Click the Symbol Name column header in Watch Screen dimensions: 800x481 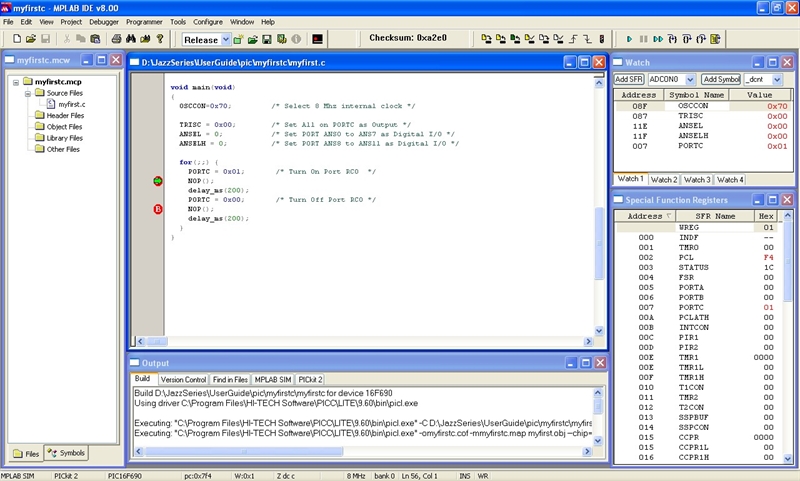(696, 95)
